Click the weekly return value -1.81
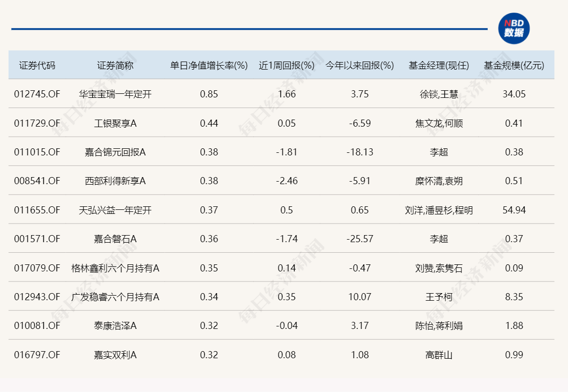568x392 pixels. click(287, 152)
